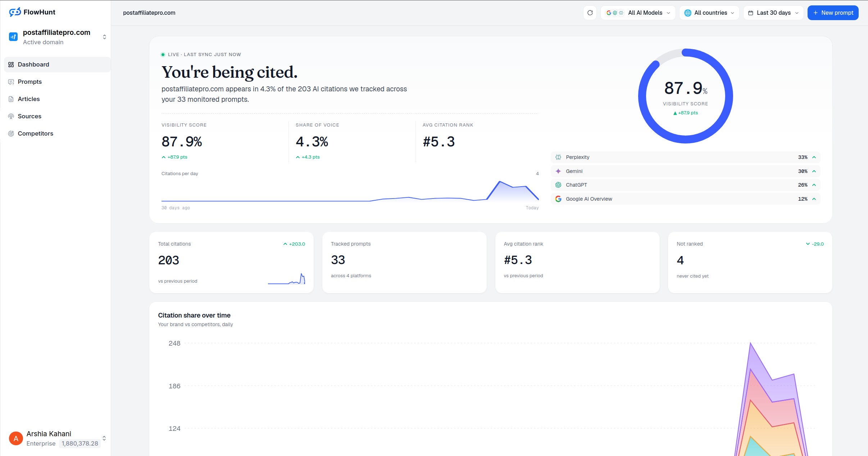
Task: Click the Citations per day sparkline chart
Action: pyautogui.click(x=350, y=191)
